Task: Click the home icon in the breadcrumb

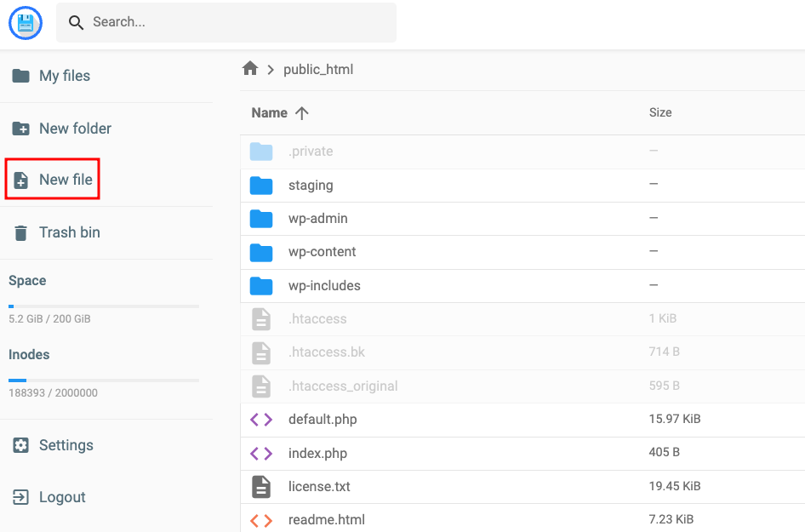Action: [250, 69]
